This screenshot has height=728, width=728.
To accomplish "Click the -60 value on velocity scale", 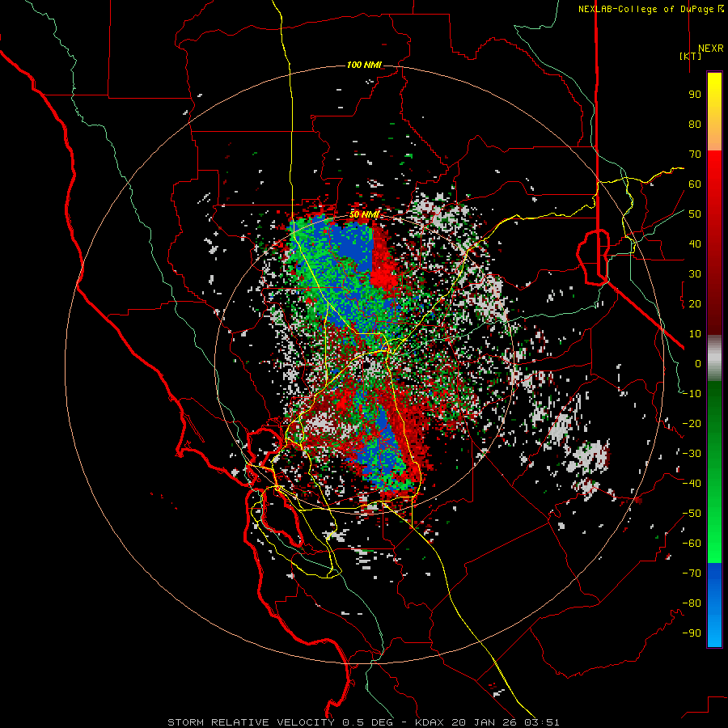I will pos(692,544).
